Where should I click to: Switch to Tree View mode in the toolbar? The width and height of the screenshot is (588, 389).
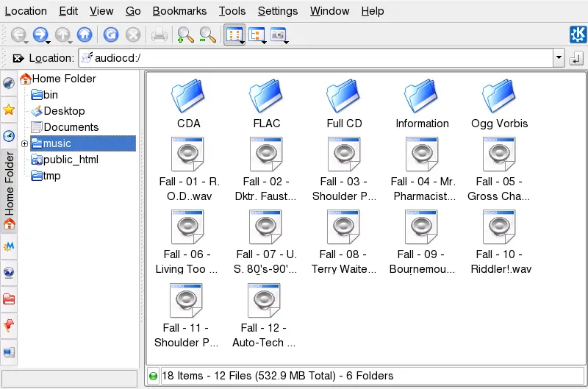(257, 35)
